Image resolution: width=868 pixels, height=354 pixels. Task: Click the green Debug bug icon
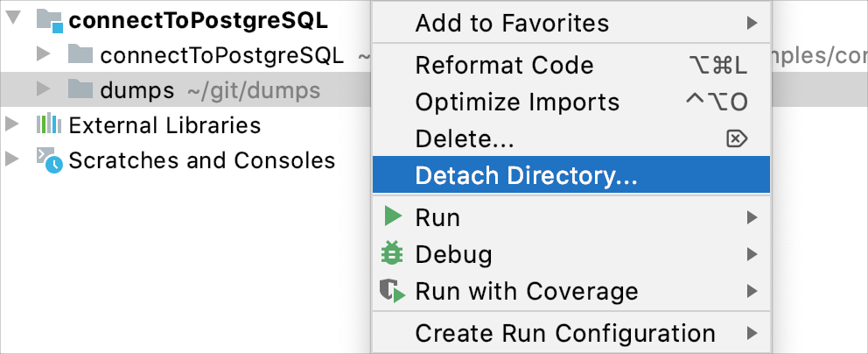pyautogui.click(x=394, y=254)
